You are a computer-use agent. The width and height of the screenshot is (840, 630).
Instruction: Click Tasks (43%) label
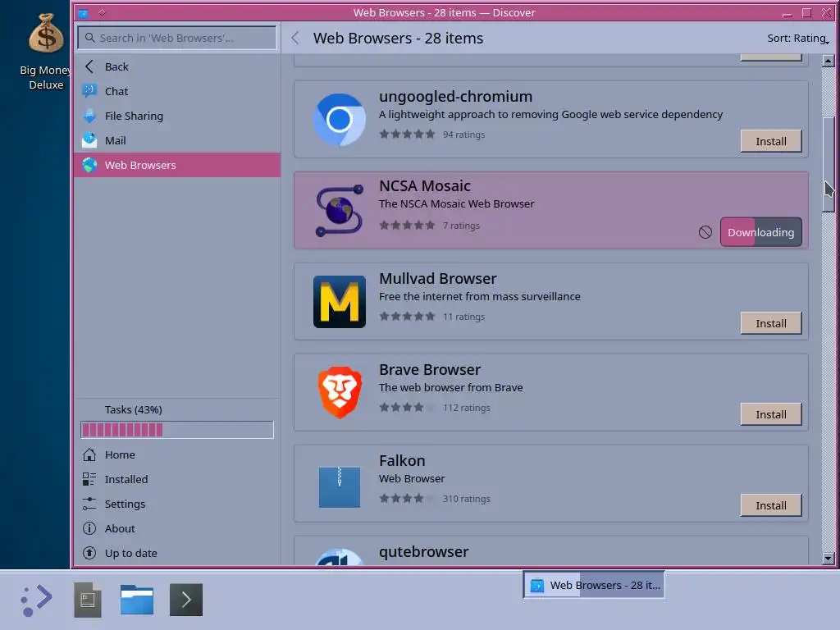click(134, 409)
